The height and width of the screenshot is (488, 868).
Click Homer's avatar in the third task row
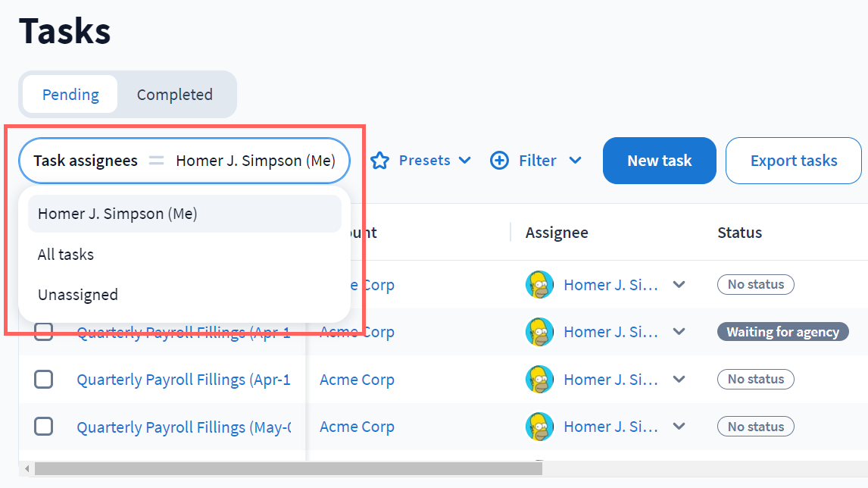point(539,379)
